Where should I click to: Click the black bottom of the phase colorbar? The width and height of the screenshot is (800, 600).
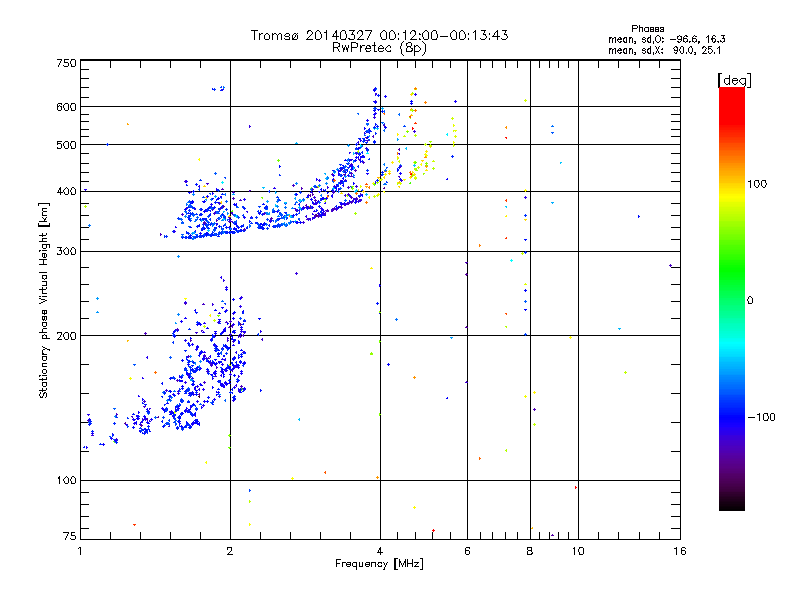(x=732, y=503)
